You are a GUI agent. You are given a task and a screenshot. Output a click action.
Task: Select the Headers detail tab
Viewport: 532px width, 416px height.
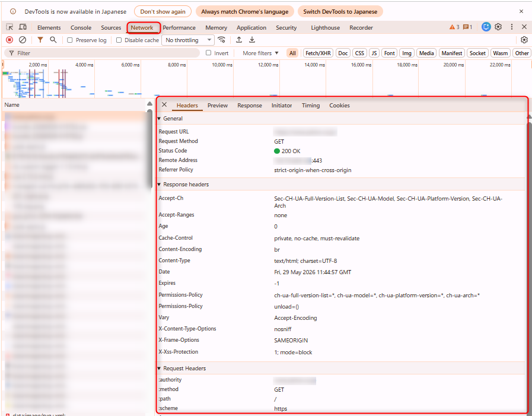187,105
